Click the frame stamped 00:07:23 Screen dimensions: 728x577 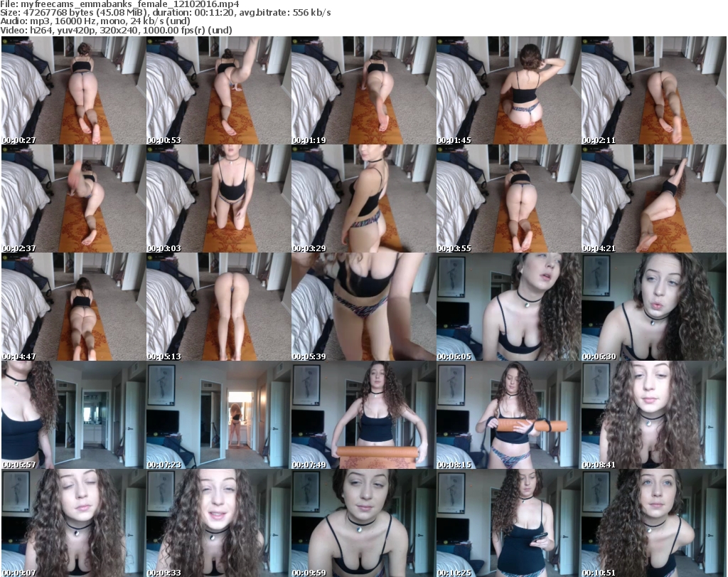[218, 415]
